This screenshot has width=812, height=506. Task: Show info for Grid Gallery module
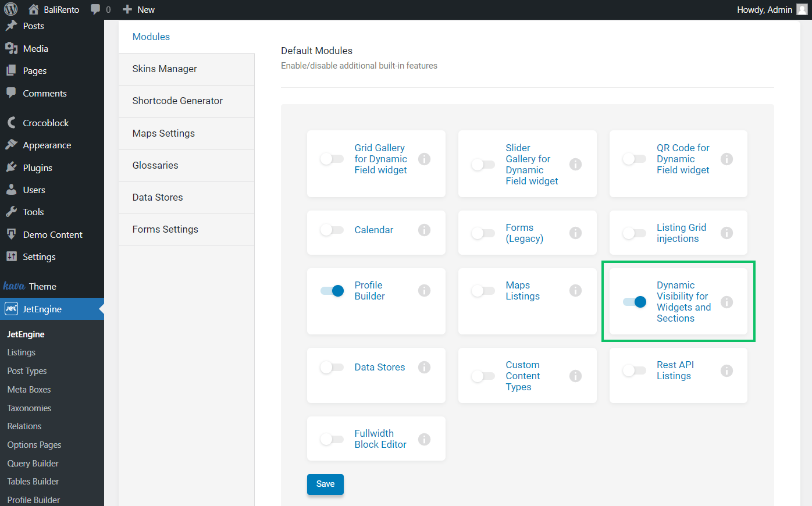click(425, 159)
